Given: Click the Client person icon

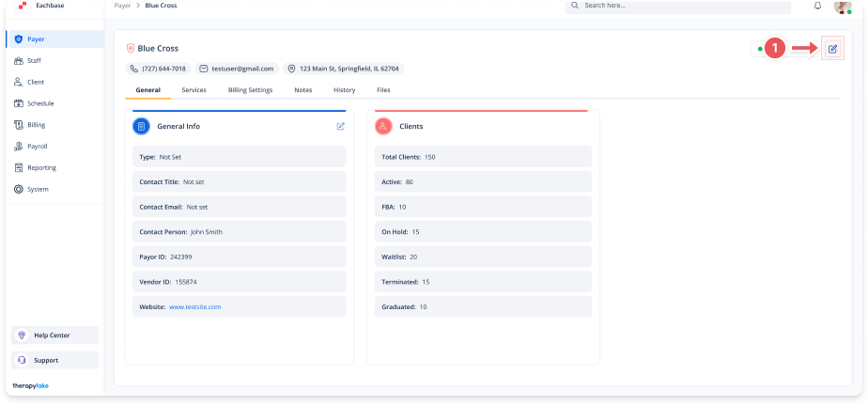Looking at the screenshot, I should click(18, 82).
